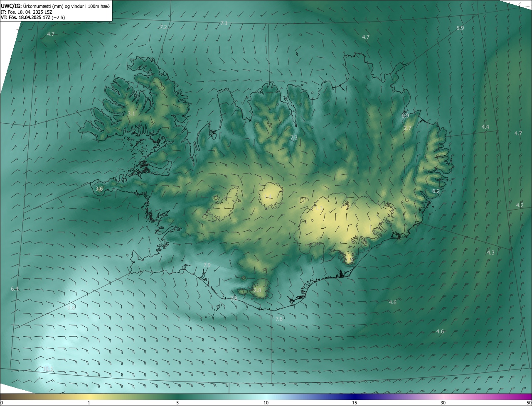Image resolution: width=532 pixels, height=406 pixels.
Task: Click the faint 1.3 value on Vatnajökull
Action: (319, 209)
